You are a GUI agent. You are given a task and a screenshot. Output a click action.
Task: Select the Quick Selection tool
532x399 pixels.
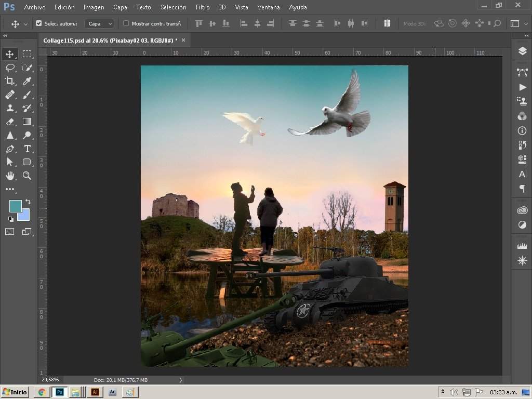pos(27,68)
